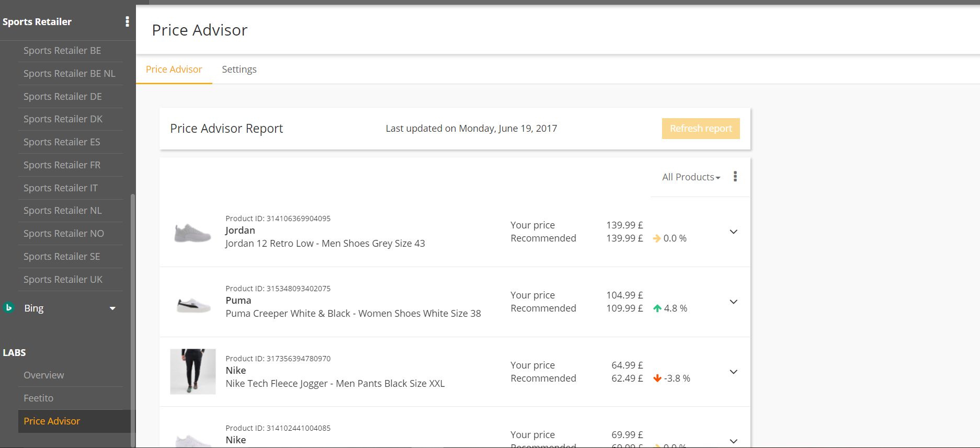Expand the Jordan 12 Retro Low row
Image resolution: width=980 pixels, height=448 pixels.
(734, 232)
